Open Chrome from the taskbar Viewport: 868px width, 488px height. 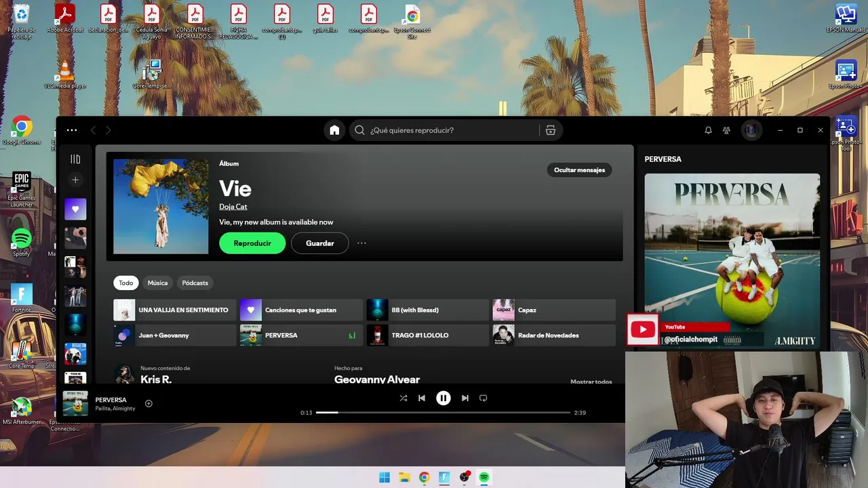pyautogui.click(x=424, y=477)
